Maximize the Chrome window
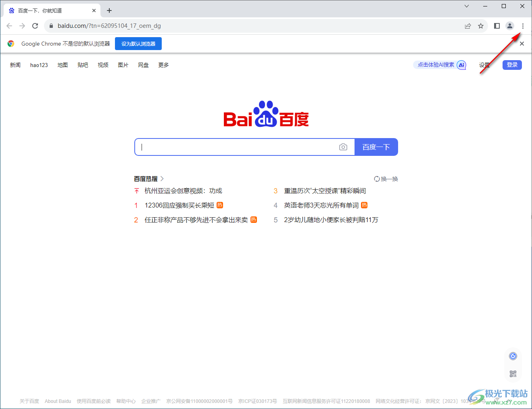The height and width of the screenshot is (409, 532). (x=504, y=6)
